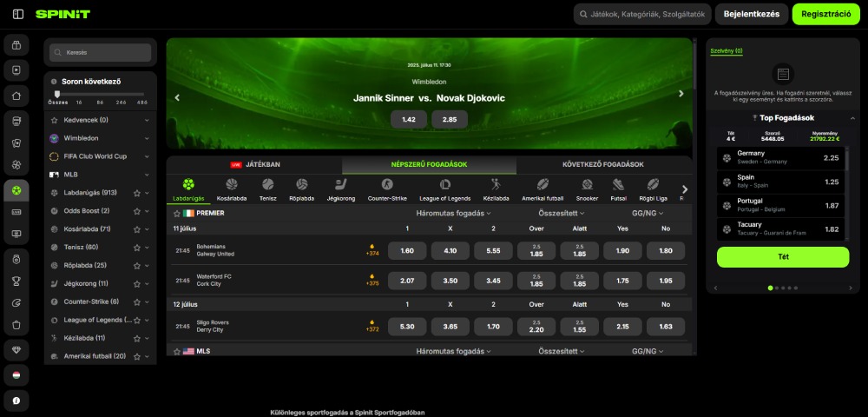
Task: Open the Home icon in the left rail
Action: [x=16, y=95]
